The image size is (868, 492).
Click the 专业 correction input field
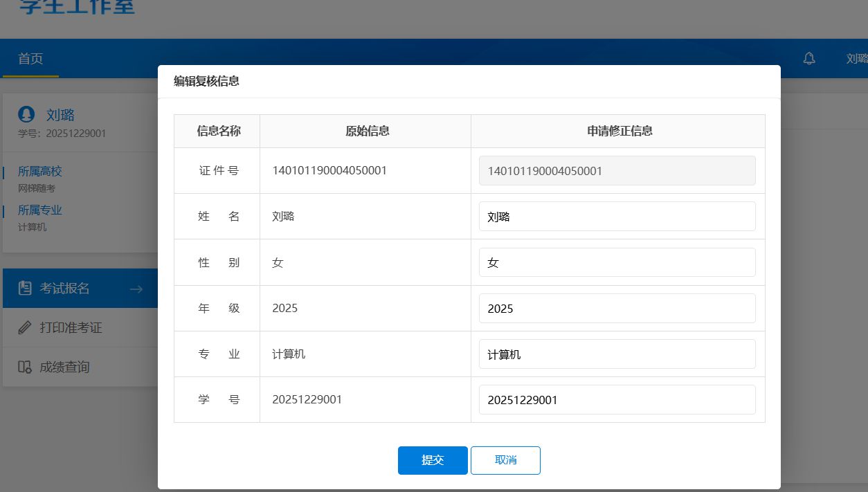617,354
